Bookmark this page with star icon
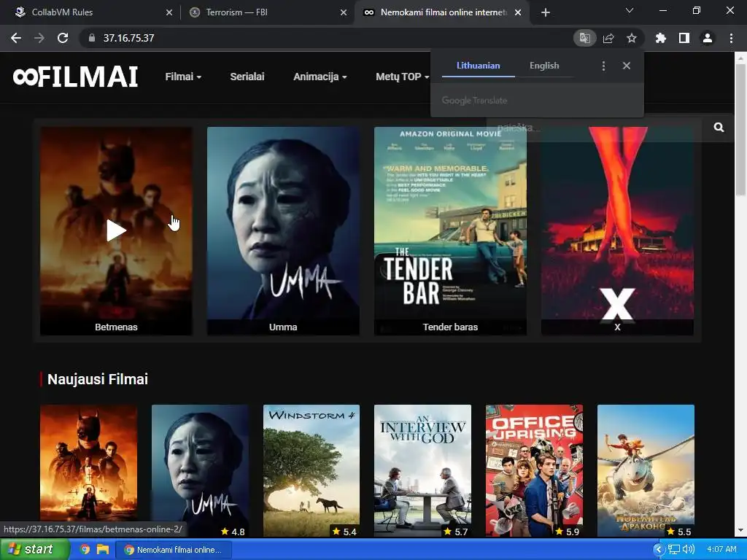The height and width of the screenshot is (560, 747). (x=632, y=38)
